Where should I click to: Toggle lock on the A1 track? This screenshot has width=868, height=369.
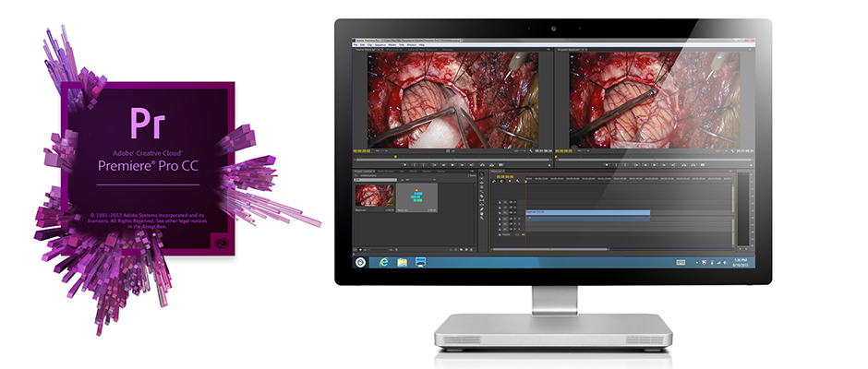500,219
